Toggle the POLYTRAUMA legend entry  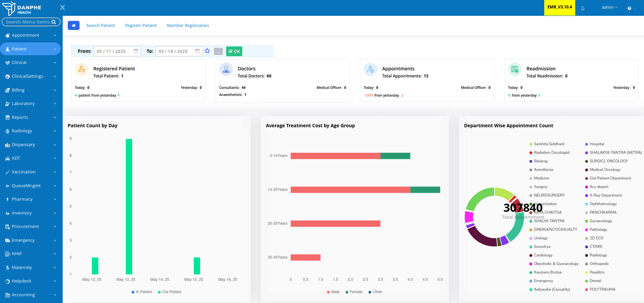tap(600, 289)
